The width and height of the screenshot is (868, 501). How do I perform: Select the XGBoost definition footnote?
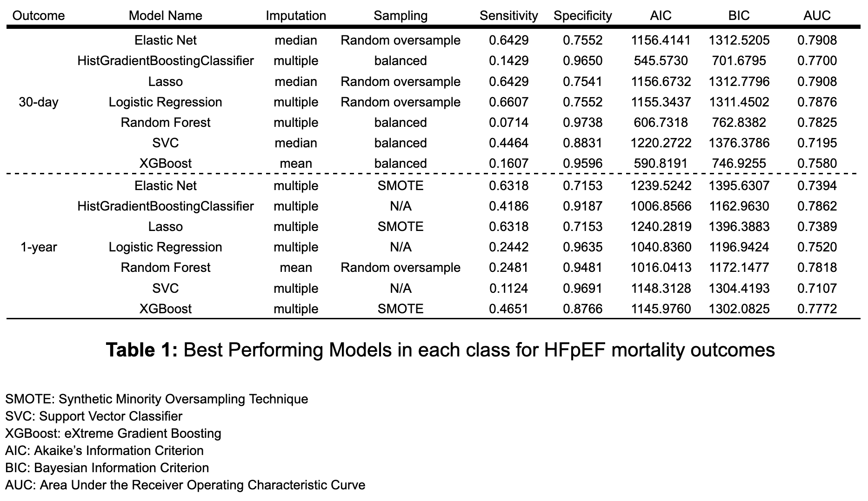113,434
